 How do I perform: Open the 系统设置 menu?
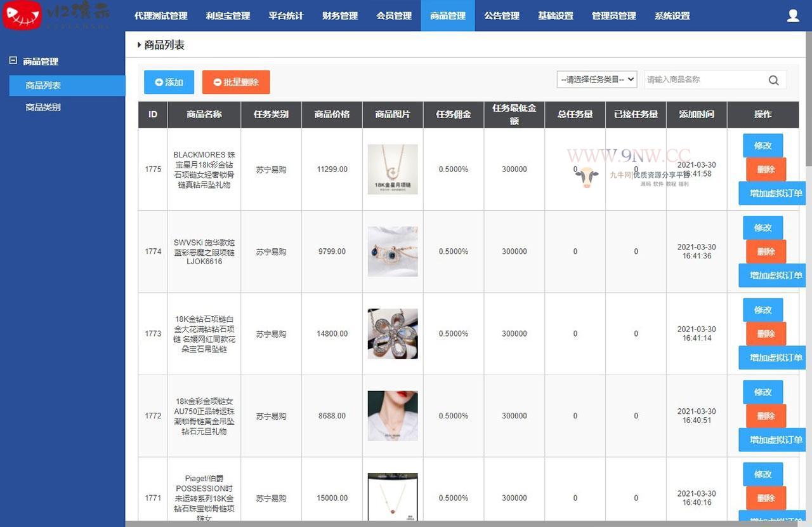672,16
